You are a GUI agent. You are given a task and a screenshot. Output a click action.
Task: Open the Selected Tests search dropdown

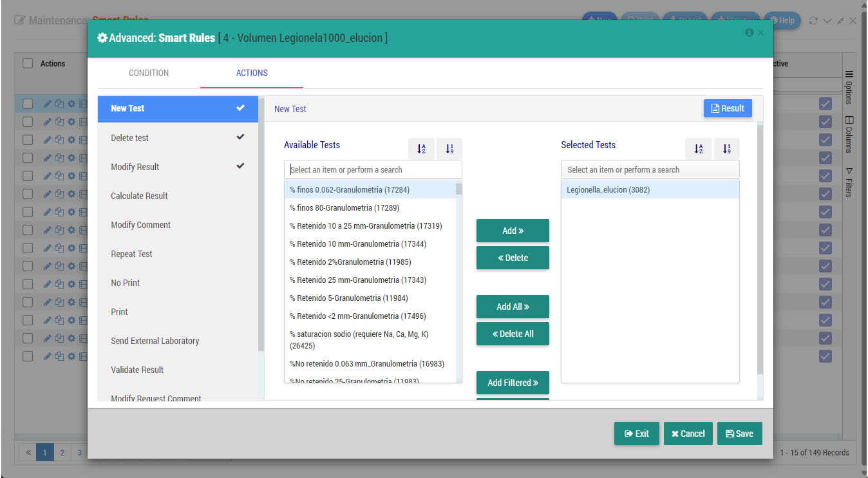coord(650,169)
